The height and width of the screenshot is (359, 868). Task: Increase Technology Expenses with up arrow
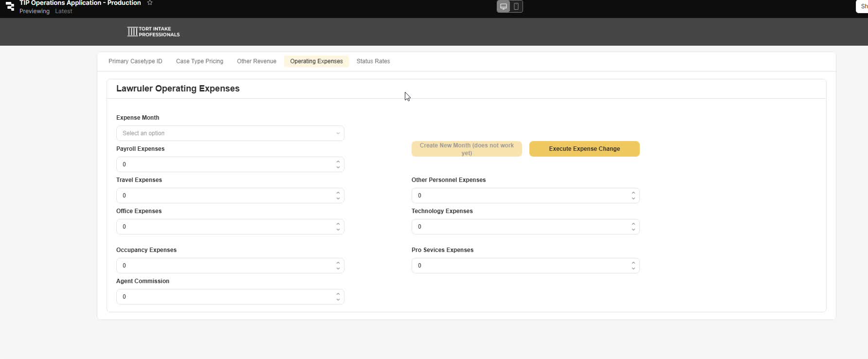point(633,224)
